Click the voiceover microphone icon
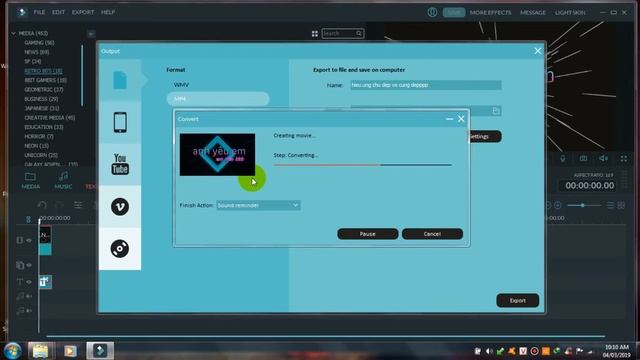This screenshot has height=360, width=640. (x=562, y=158)
